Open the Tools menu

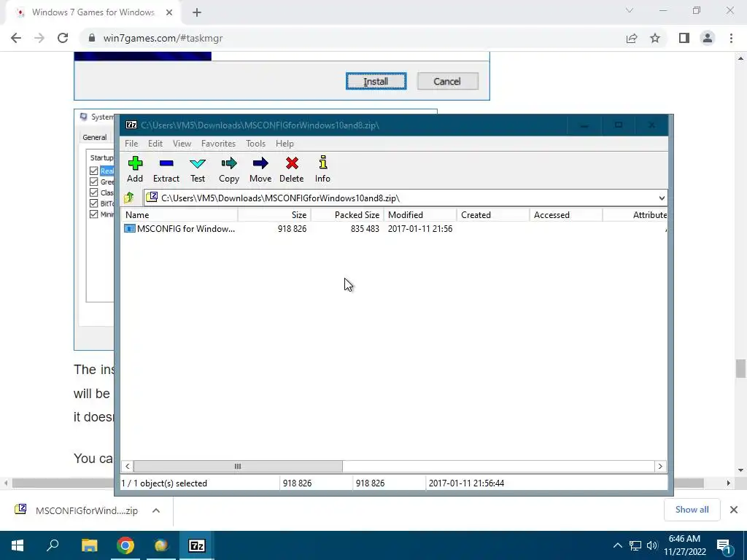[256, 144]
